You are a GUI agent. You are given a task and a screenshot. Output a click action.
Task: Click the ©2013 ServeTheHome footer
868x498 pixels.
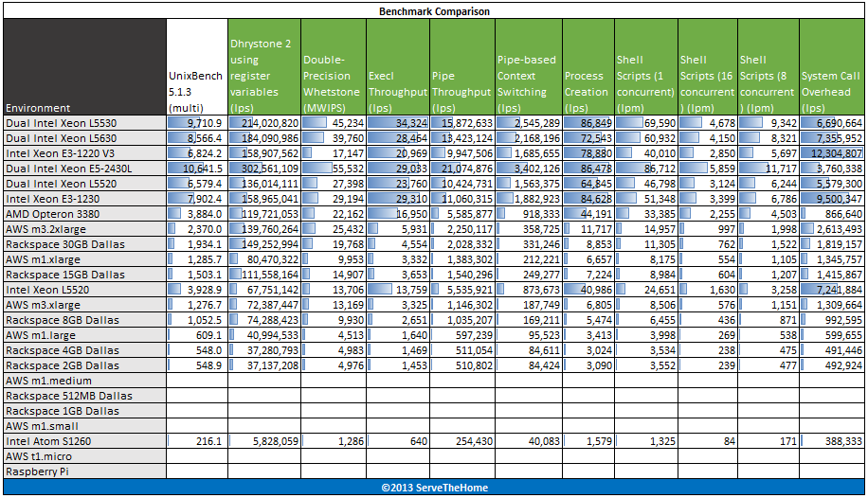(x=434, y=487)
